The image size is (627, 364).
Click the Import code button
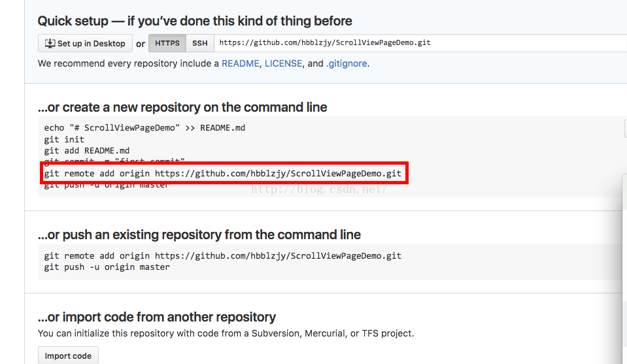(x=68, y=356)
